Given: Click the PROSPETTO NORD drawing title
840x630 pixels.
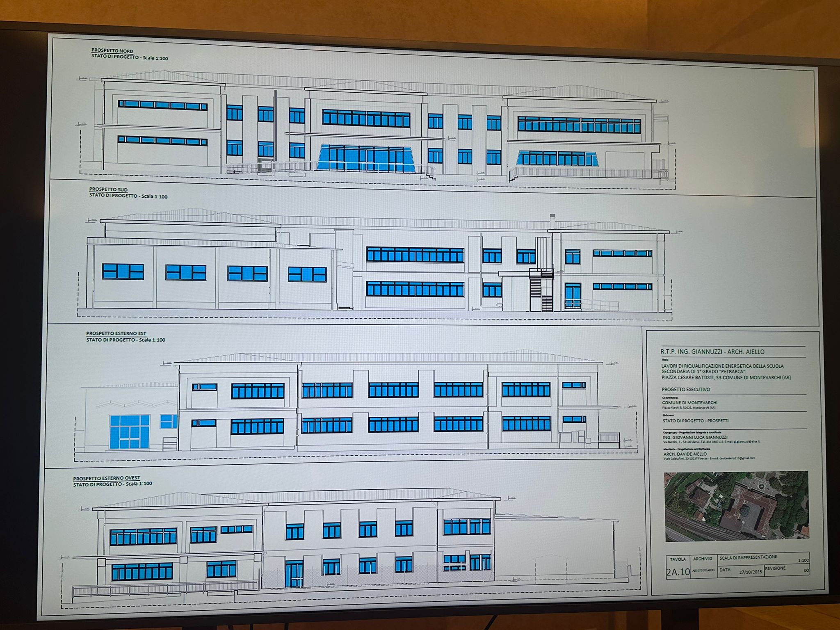Looking at the screenshot, I should pyautogui.click(x=112, y=51).
